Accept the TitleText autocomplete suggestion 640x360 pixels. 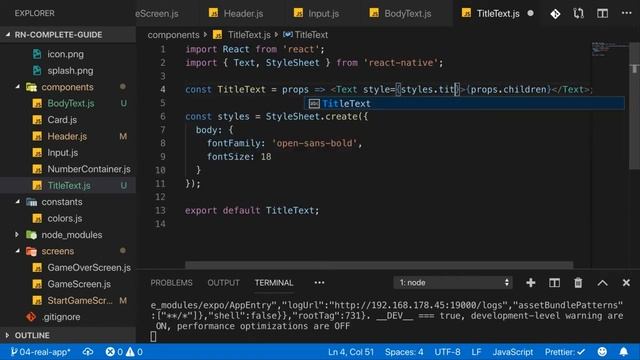coord(464,103)
